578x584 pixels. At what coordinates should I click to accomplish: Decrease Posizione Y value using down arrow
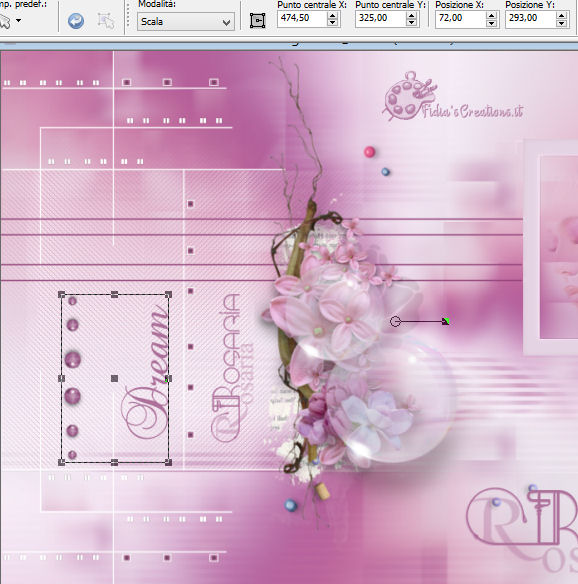pyautogui.click(x=562, y=22)
